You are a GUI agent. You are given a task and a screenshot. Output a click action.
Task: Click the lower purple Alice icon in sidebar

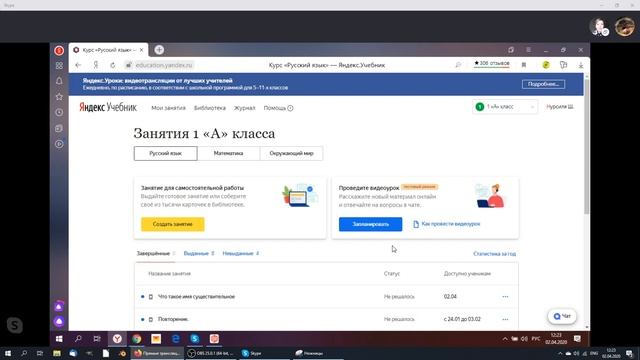59,322
